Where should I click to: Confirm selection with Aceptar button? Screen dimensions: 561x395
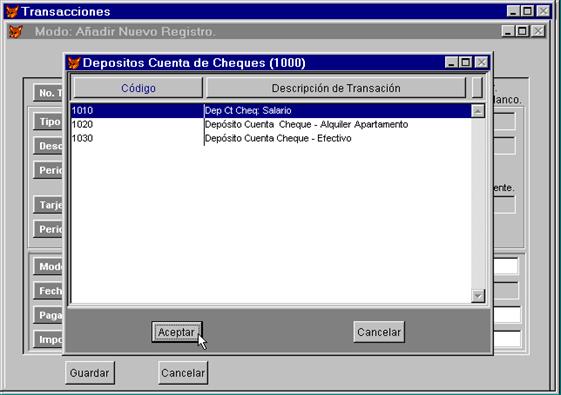(177, 332)
